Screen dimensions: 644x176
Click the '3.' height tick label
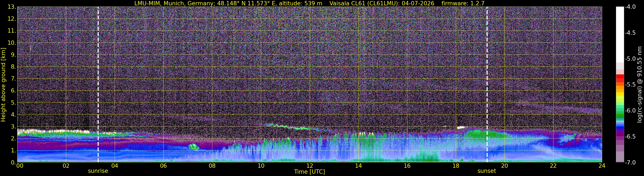(x=13, y=126)
